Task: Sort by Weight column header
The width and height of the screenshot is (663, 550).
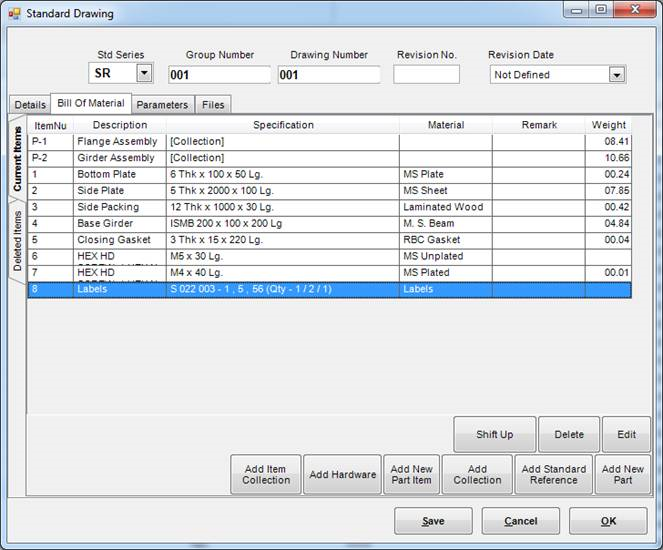Action: coord(608,125)
